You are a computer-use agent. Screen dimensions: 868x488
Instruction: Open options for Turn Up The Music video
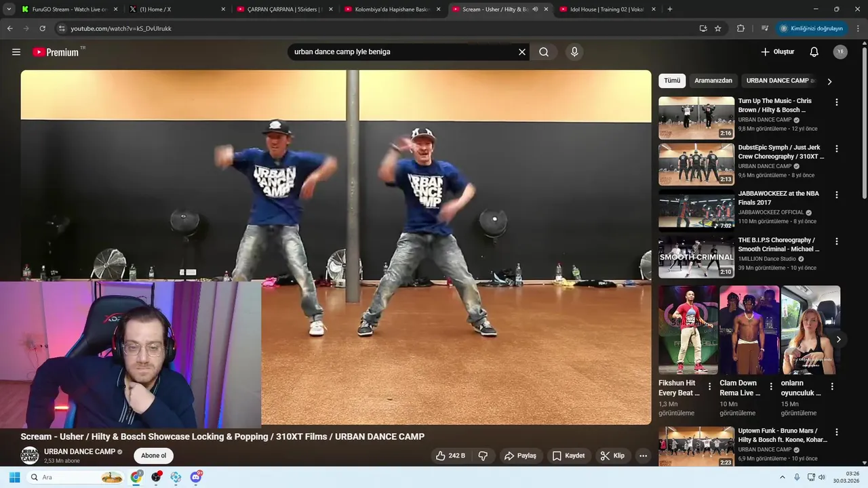[x=836, y=102]
